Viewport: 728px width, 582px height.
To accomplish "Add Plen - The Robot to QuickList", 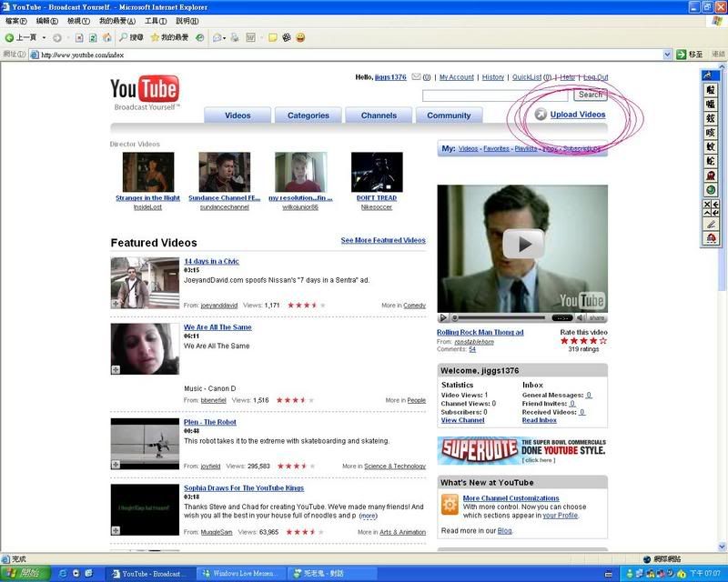I will [116, 465].
